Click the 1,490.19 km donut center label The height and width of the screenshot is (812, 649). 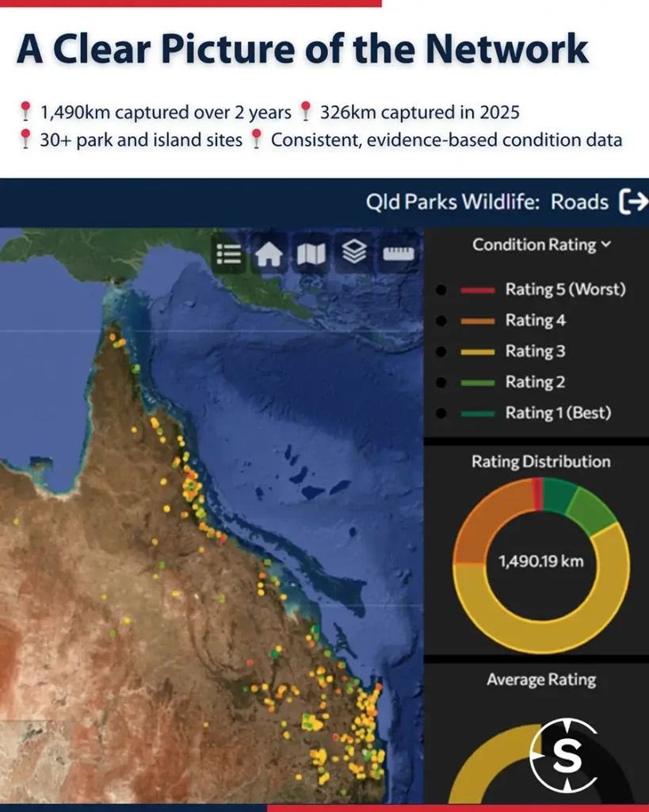point(540,561)
